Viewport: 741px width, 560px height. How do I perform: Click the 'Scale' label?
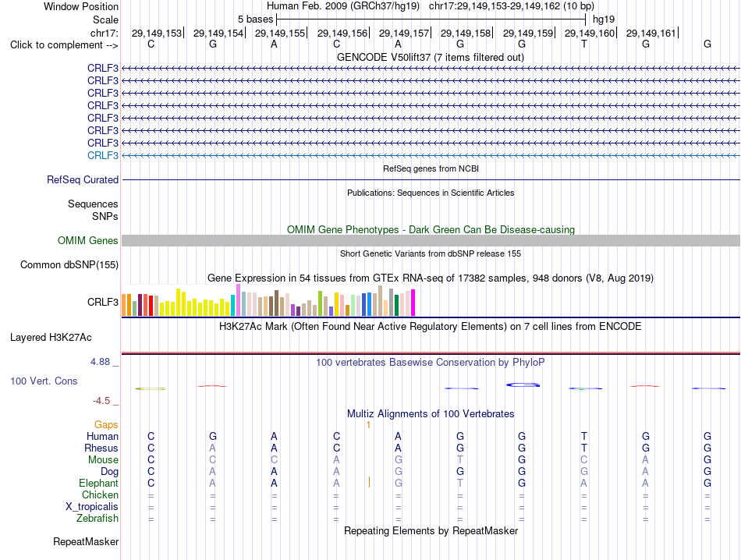(x=105, y=19)
